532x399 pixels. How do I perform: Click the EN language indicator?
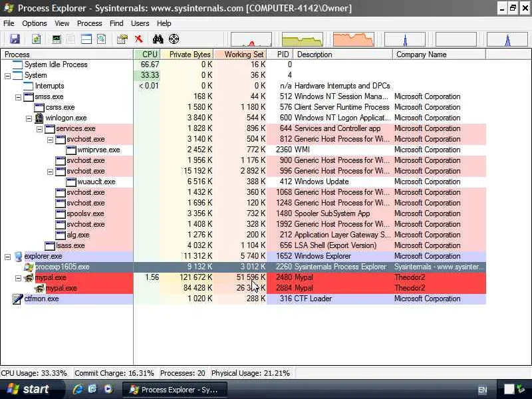pos(482,390)
